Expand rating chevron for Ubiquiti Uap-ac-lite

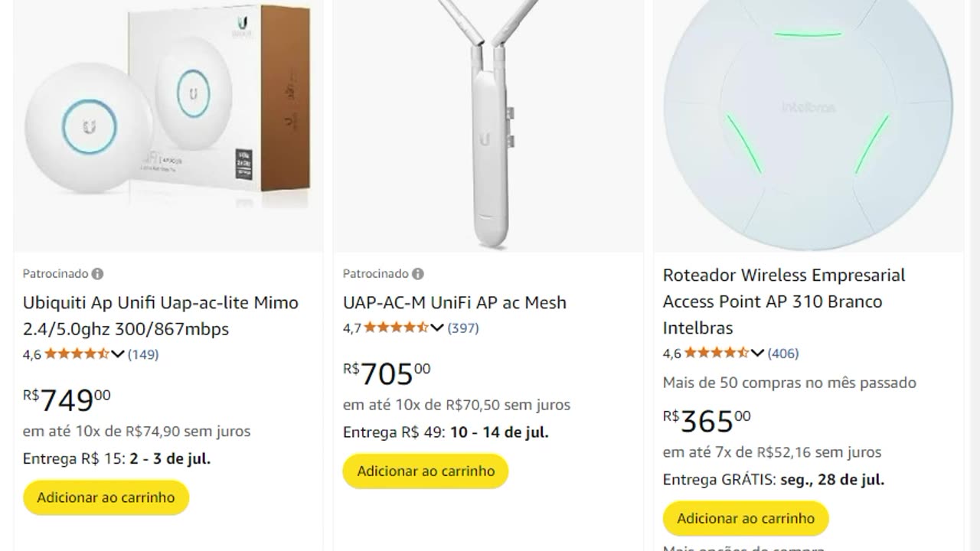point(118,354)
